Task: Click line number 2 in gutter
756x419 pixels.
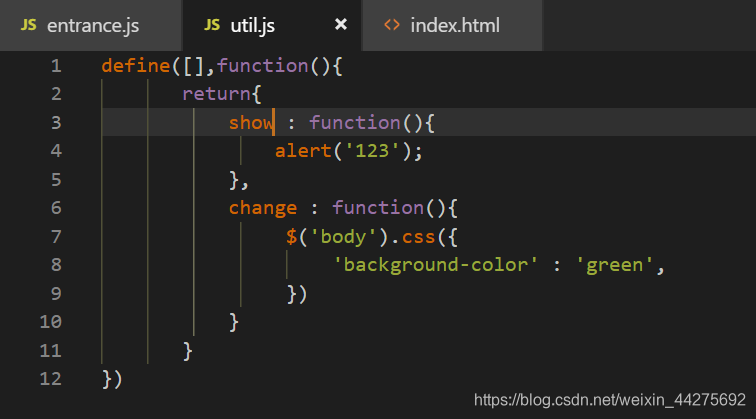Action: [x=56, y=94]
